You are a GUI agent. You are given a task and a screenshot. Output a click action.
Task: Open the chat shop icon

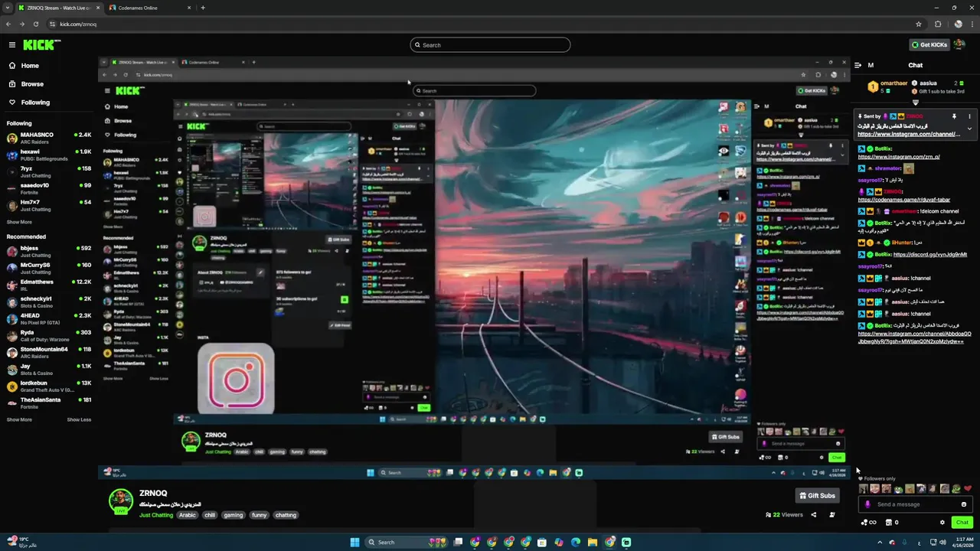(888, 523)
